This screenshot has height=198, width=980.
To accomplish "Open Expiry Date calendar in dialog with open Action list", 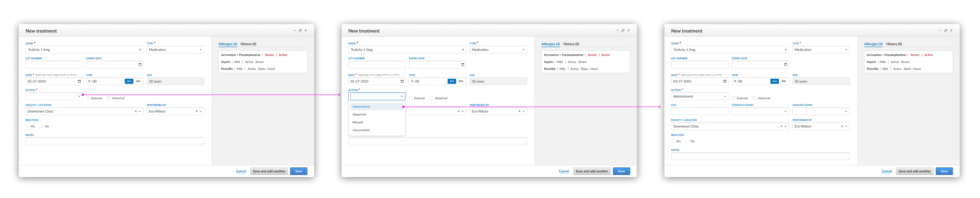I will tap(463, 65).
